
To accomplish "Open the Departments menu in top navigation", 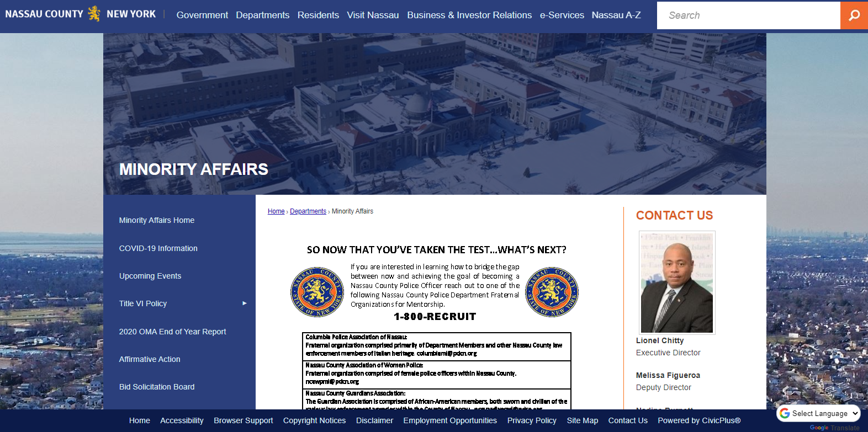I will tap(262, 15).
